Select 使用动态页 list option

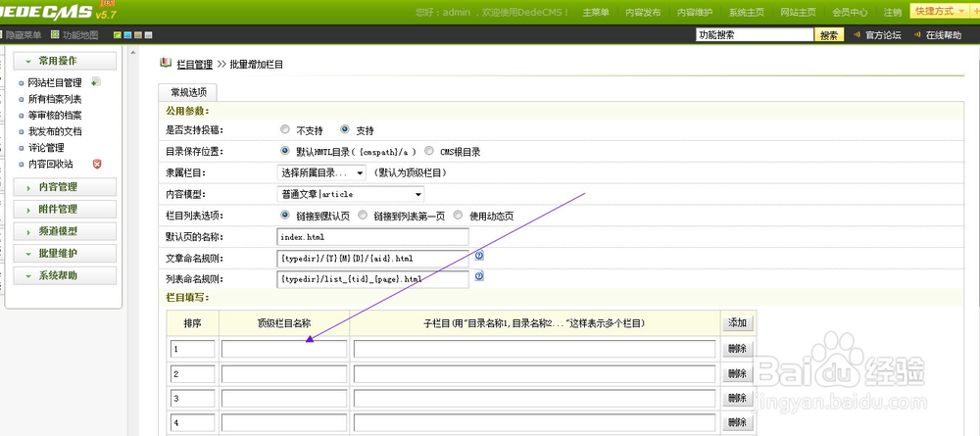click(x=458, y=215)
